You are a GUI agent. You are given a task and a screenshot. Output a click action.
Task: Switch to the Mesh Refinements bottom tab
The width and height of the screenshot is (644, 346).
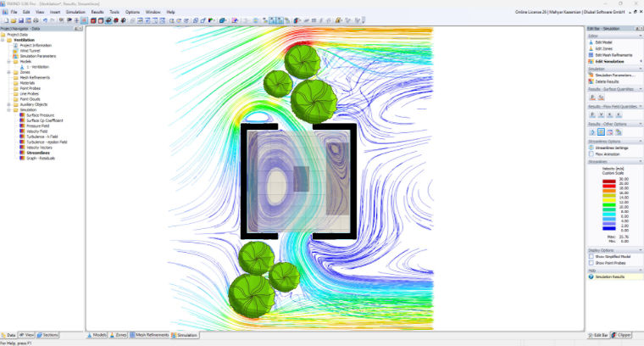point(149,335)
